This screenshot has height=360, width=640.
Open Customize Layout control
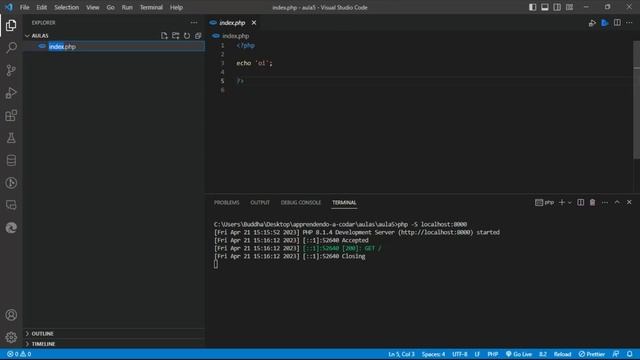click(x=569, y=7)
